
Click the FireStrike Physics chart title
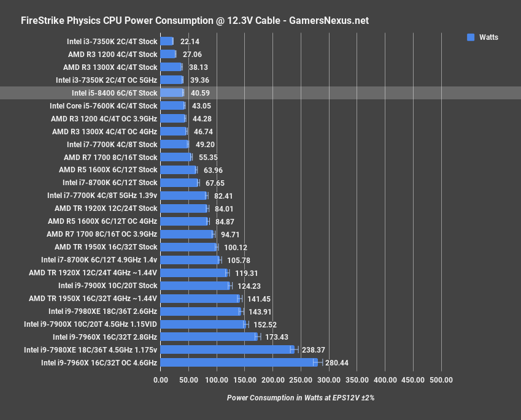(x=195, y=21)
